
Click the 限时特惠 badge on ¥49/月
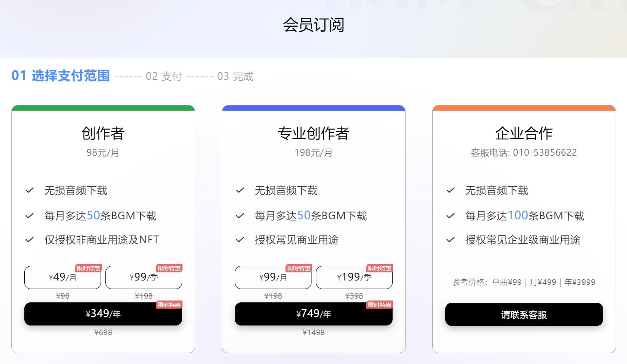[88, 268]
